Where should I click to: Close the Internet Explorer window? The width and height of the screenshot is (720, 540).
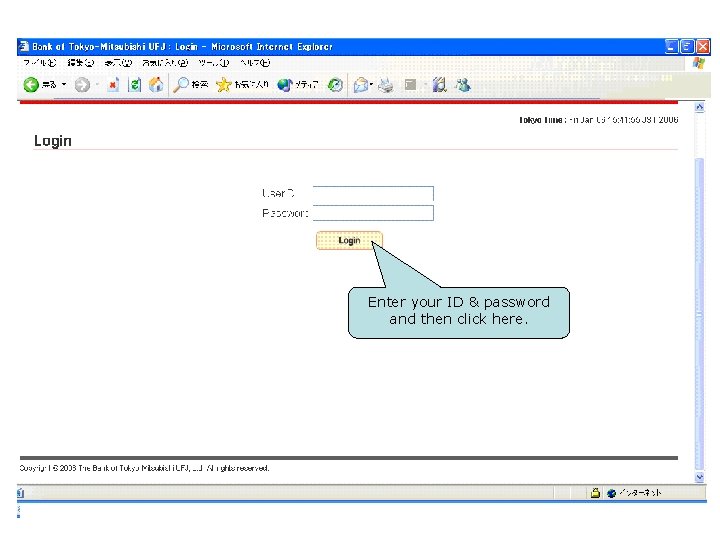[x=703, y=46]
